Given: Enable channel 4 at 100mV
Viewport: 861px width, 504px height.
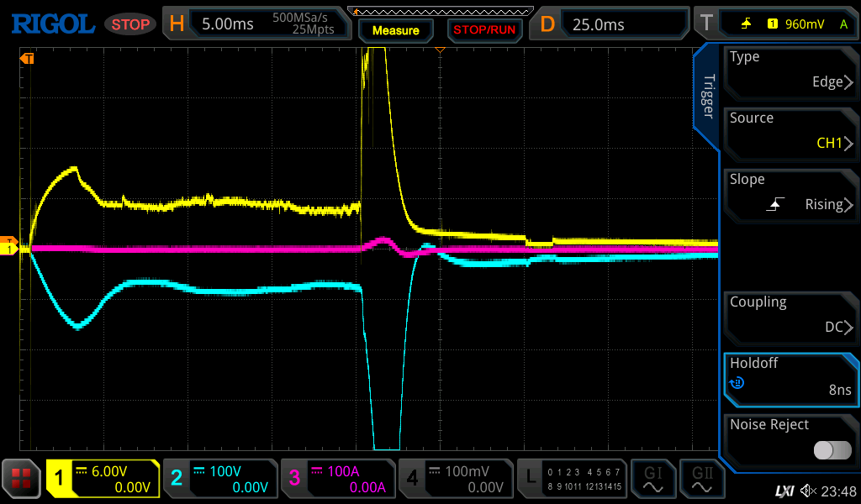Looking at the screenshot, I should tap(455, 479).
